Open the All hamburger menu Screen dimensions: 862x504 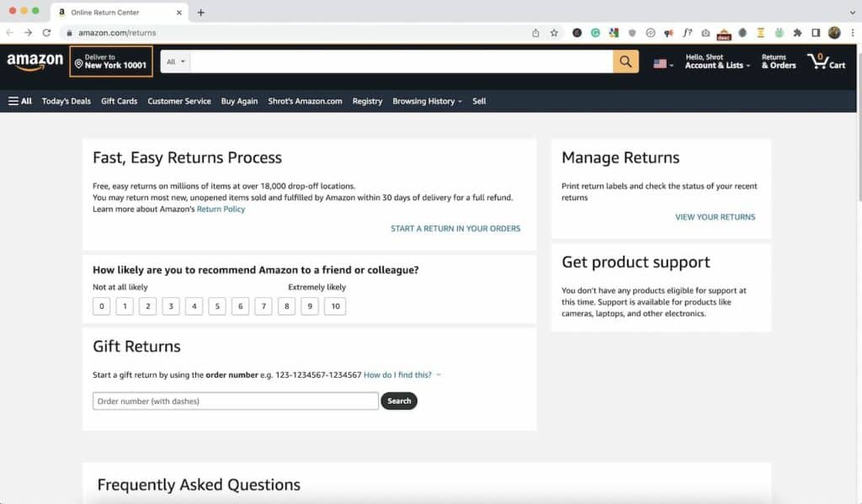click(x=20, y=101)
